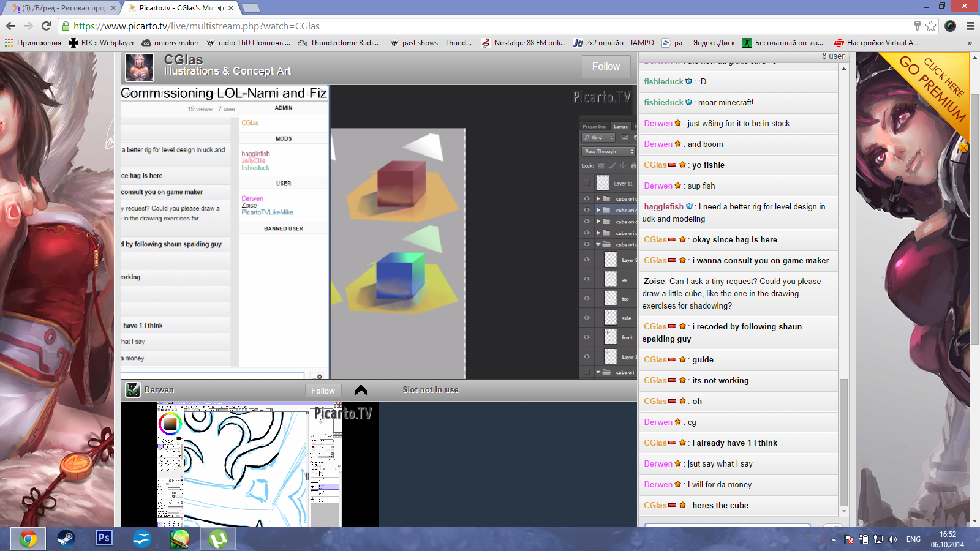This screenshot has height=551, width=980.
Task: Click the page scrollbar down arrow
Action: click(975, 521)
